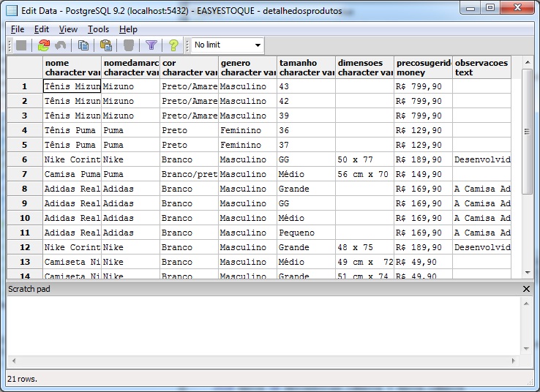This screenshot has width=540, height=392.
Task: Click the Refresh data icon
Action: (43, 45)
